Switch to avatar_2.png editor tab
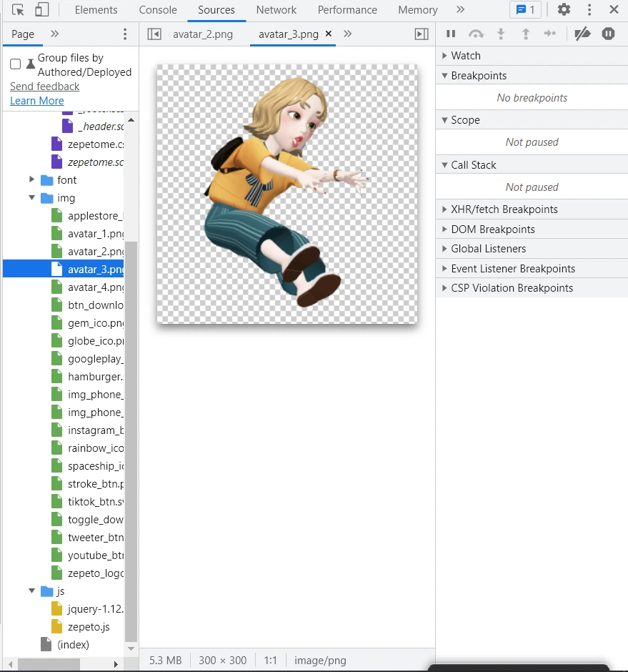Image resolution: width=628 pixels, height=672 pixels. tap(203, 34)
